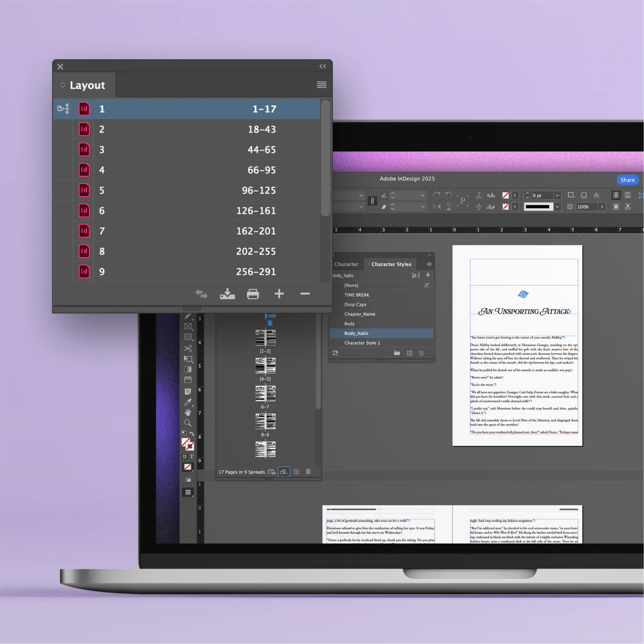Set style source on document 2 row
Viewport: 644px width, 644px height.
coord(63,129)
